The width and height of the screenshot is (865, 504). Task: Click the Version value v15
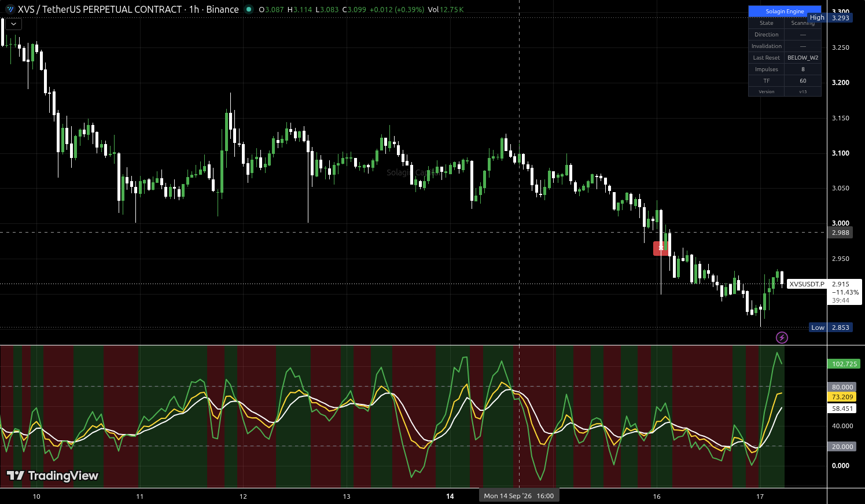[803, 91]
